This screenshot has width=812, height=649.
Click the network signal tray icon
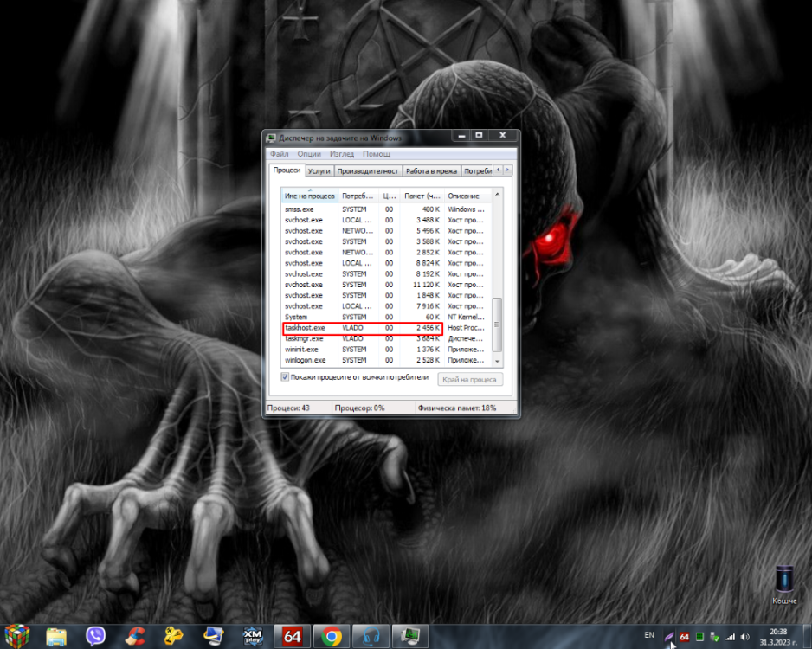(730, 637)
